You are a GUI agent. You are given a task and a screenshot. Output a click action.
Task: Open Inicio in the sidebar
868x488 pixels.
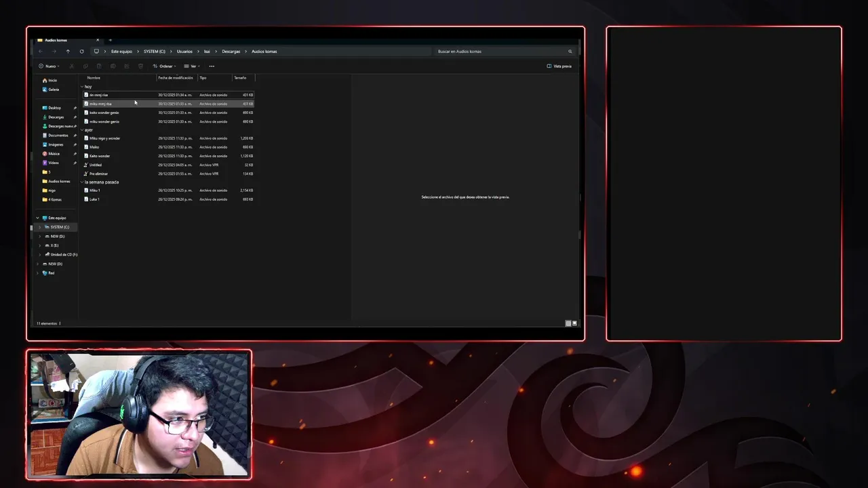coord(50,81)
